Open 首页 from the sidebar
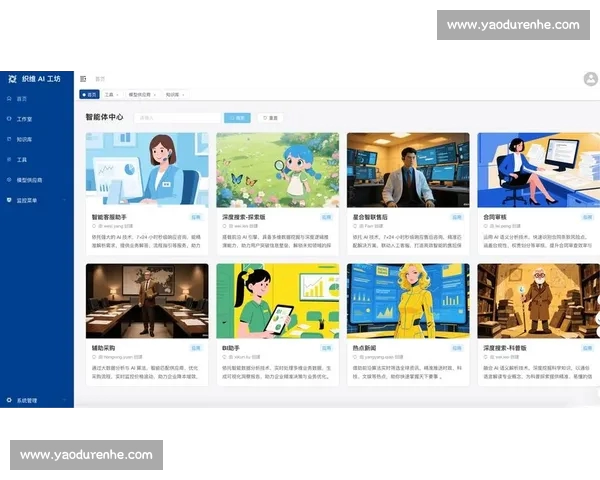The height and width of the screenshot is (480, 600). 22,99
